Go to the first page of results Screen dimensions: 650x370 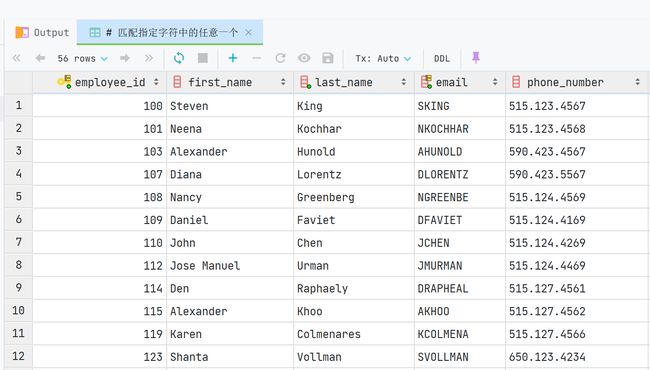pos(17,58)
